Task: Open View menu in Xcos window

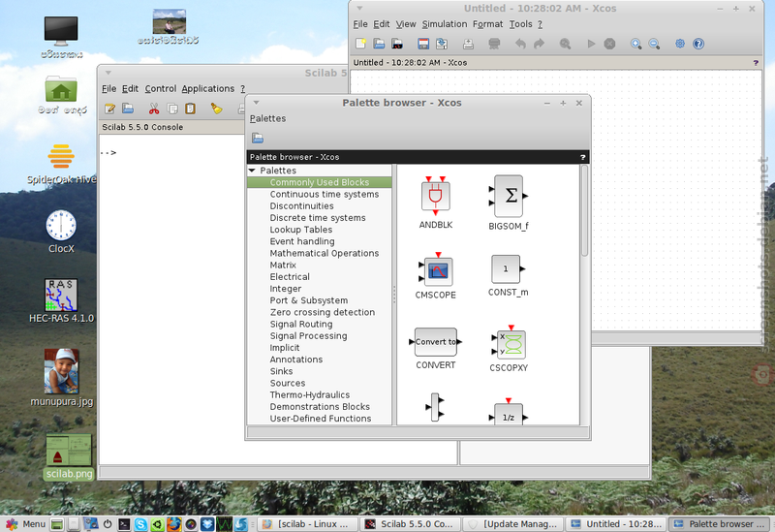Action: tap(406, 24)
